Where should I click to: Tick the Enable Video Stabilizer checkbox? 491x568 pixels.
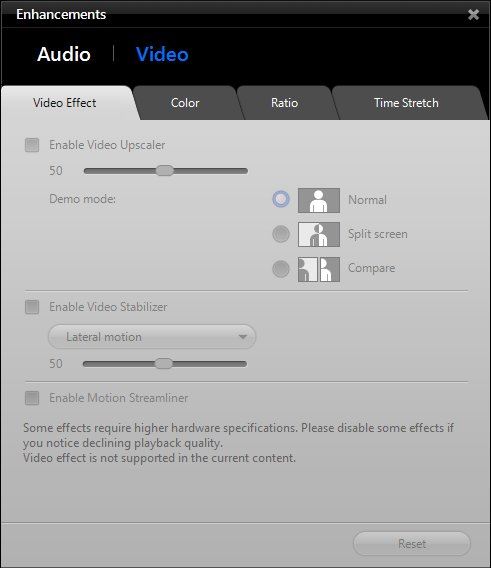tap(32, 307)
